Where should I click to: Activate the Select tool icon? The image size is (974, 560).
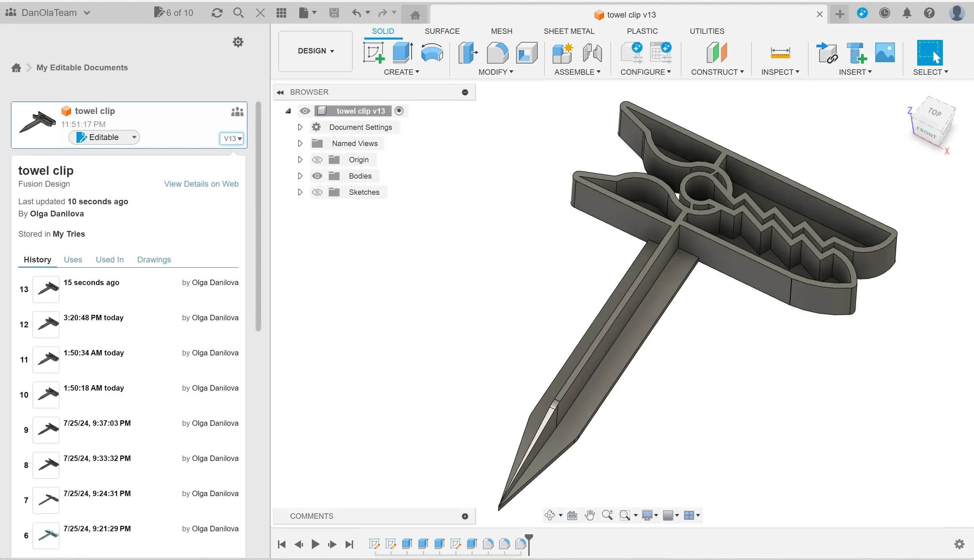930,52
